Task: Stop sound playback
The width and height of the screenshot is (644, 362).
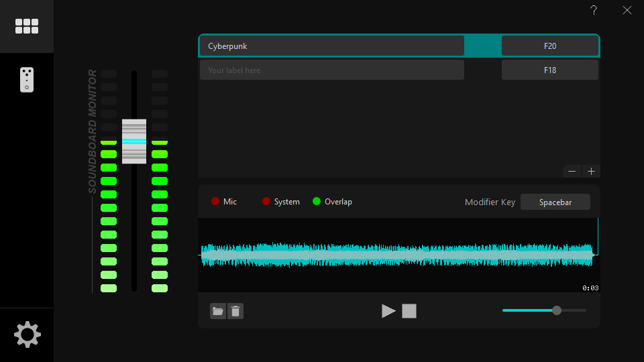Action: pos(409,311)
